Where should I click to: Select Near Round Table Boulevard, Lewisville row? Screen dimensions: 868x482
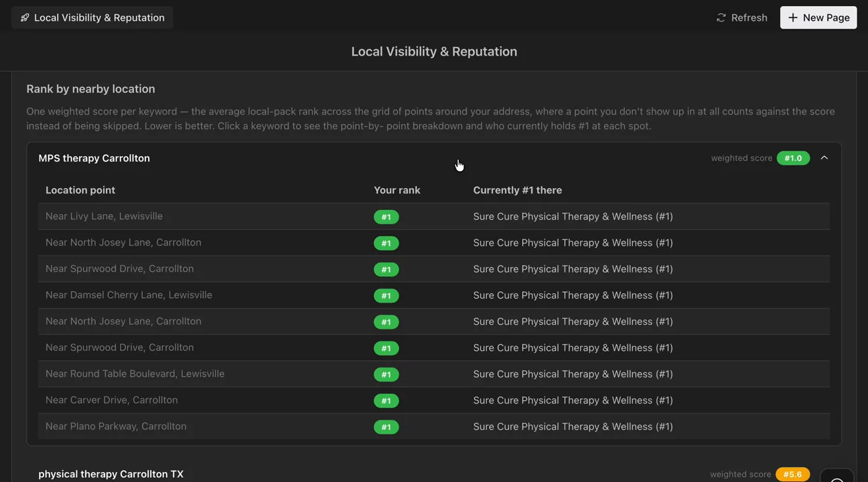point(434,374)
